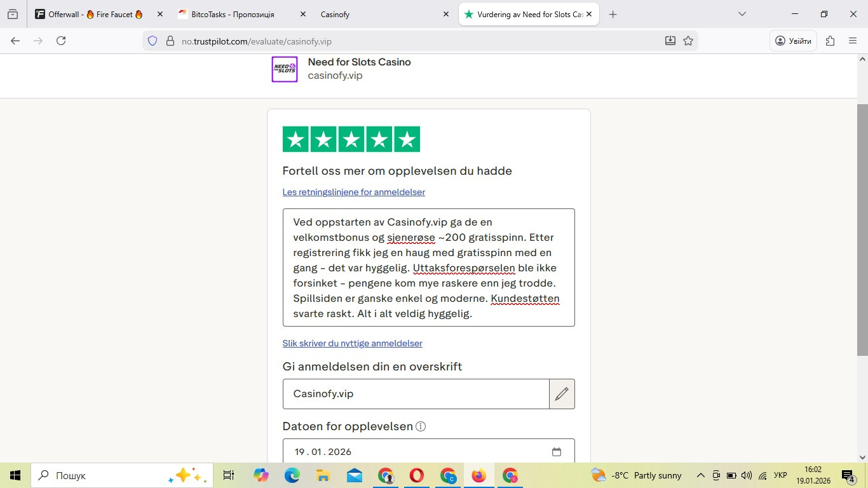Check battery status in system tray
The width and height of the screenshot is (868, 488).
731,475
